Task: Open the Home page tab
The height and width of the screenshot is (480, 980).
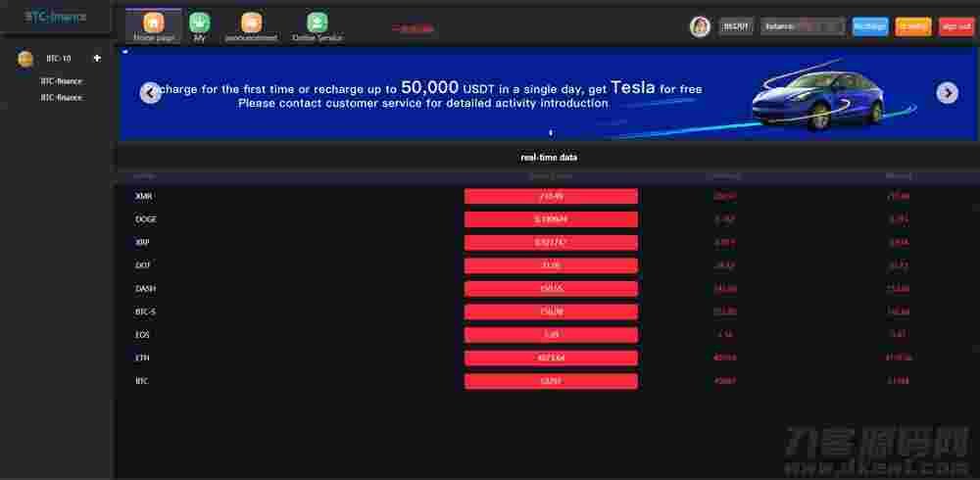Action: point(154,25)
